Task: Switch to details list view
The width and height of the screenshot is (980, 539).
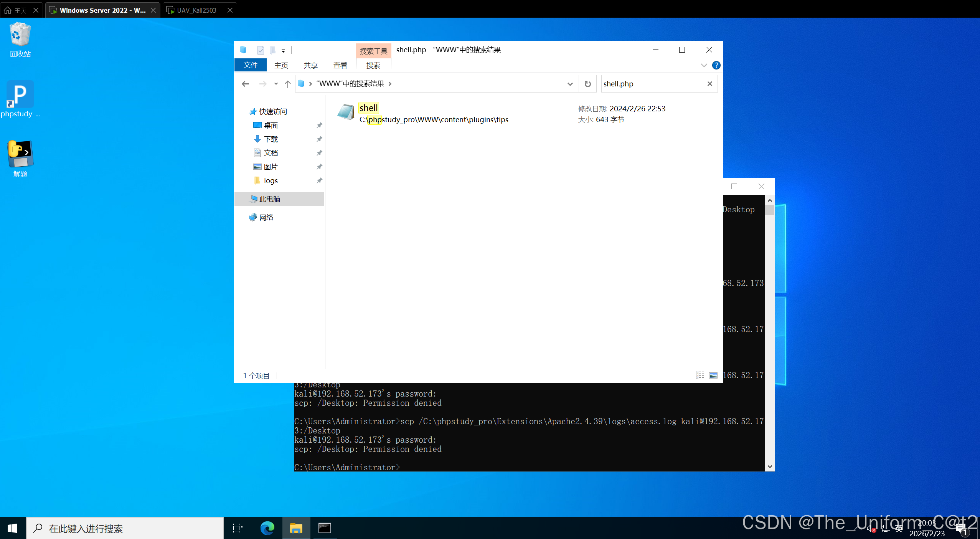Action: coord(700,375)
